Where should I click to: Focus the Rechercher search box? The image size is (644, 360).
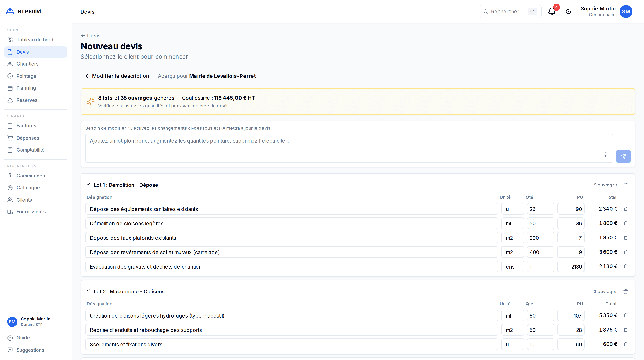(510, 12)
